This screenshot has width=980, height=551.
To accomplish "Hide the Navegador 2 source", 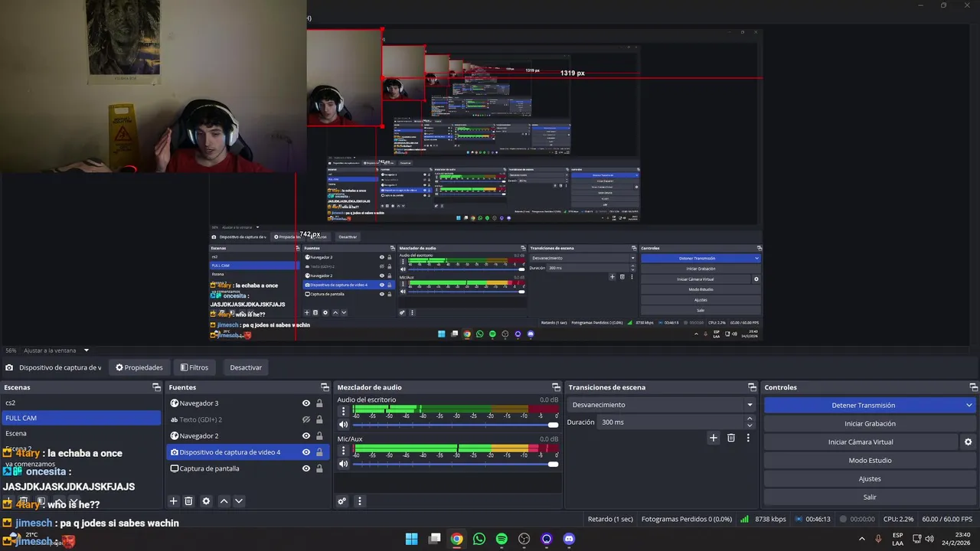I will [306, 435].
